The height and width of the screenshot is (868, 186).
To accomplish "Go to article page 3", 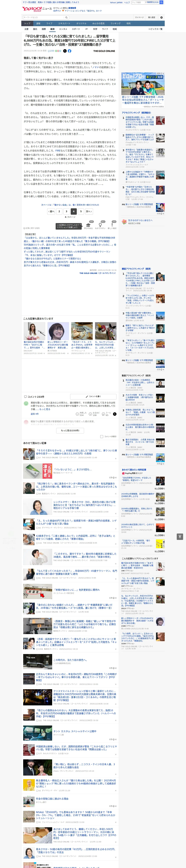I will [66, 212].
